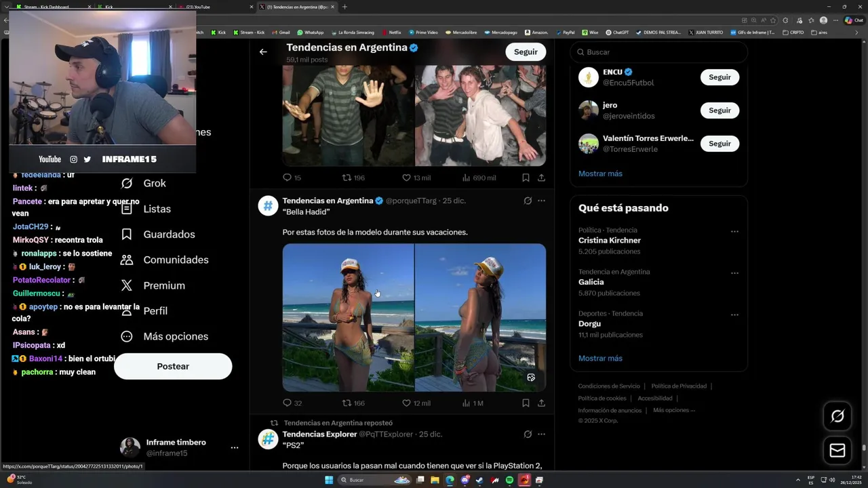Open more options for Dorgu trend
Image resolution: width=868 pixels, height=488 pixels.
click(x=734, y=314)
